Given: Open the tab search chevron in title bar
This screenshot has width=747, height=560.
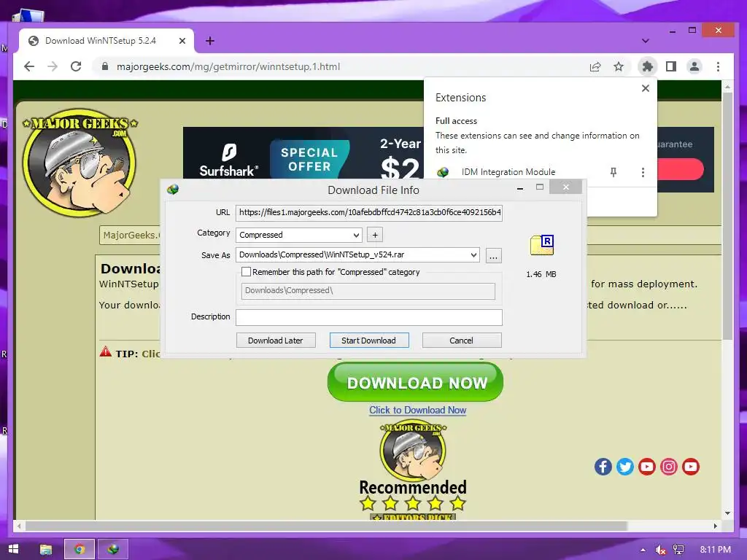Looking at the screenshot, I should [x=645, y=41].
